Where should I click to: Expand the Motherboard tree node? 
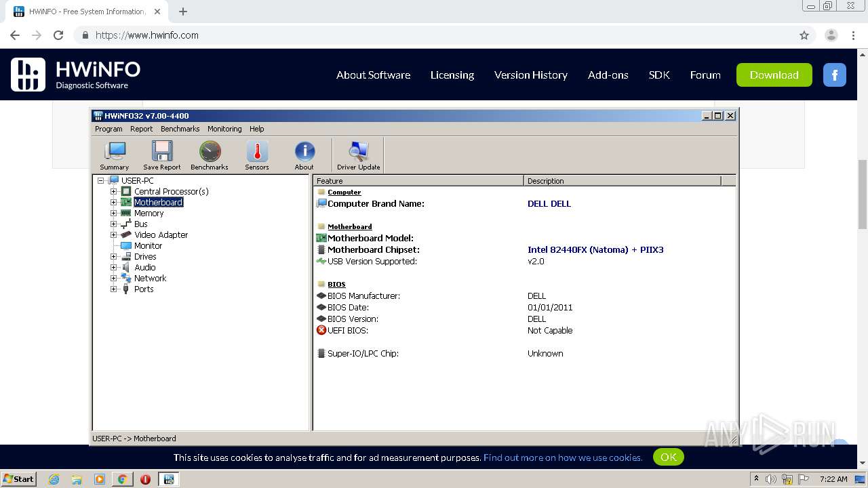(x=114, y=203)
